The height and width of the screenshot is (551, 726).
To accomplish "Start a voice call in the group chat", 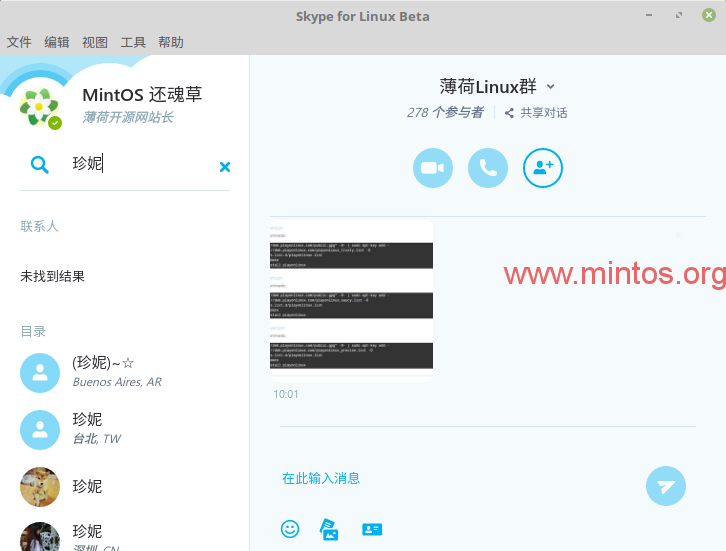I will pos(488,168).
